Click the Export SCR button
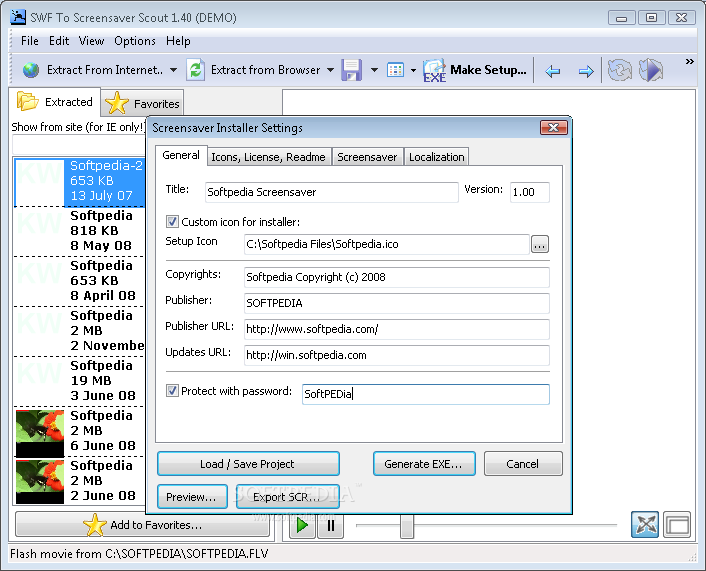The image size is (706, 571). click(287, 497)
